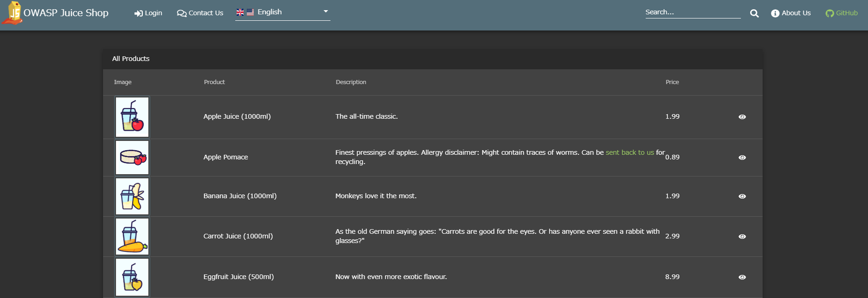Go to Contact Us
Viewport: 868px width, 298px height.
pyautogui.click(x=200, y=13)
